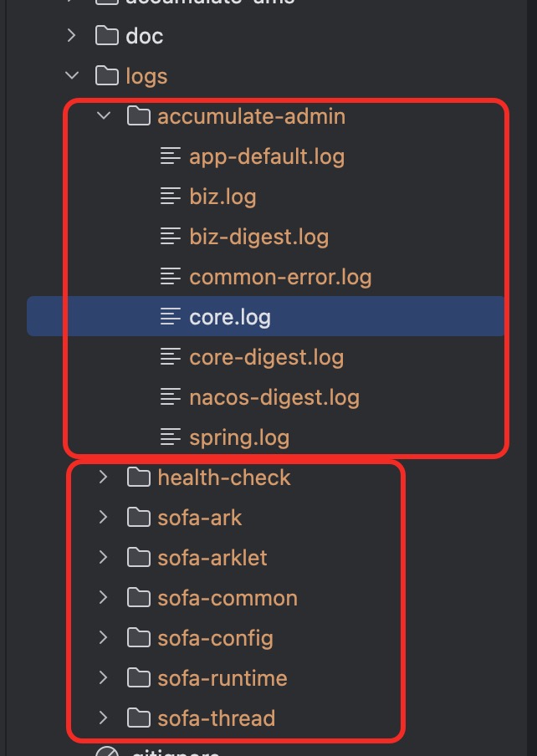Click the accumulate-admin folder icon
Viewport: 537px width, 756px height.
point(138,116)
